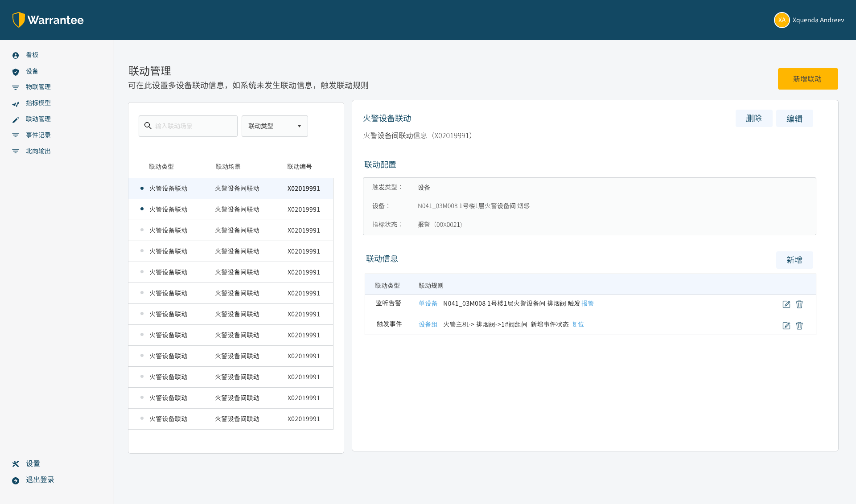Open the 设备 menu item

point(32,71)
